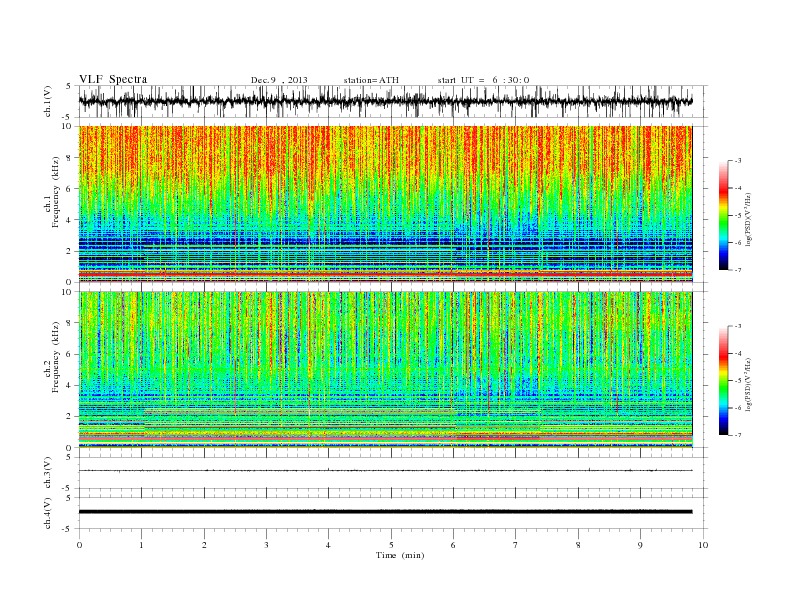Click the ch.1 voltage waveform trace
This screenshot has height=612, width=792.
click(385, 101)
